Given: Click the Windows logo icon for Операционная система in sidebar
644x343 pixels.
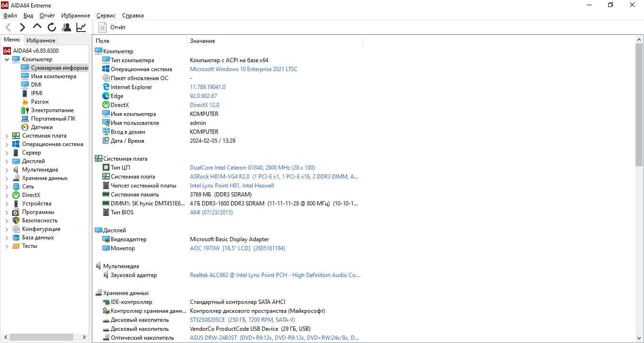Looking at the screenshot, I should 16,144.
